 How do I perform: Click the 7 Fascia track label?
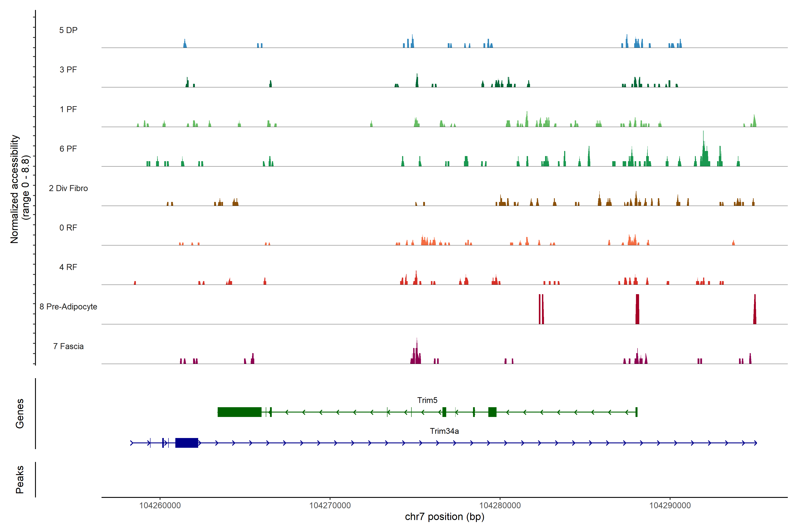68,346
